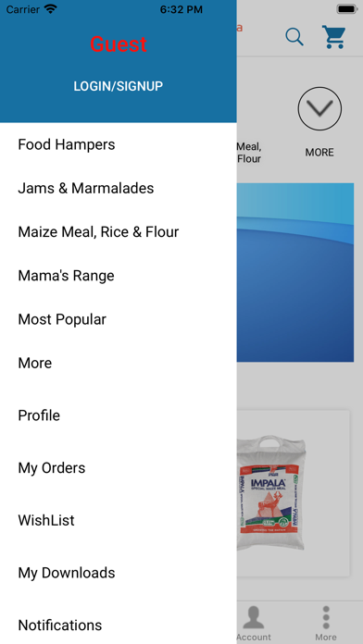The width and height of the screenshot is (363, 644).
Task: Tap LOGIN/SIGNUP in the drawer header
Action: point(119,86)
